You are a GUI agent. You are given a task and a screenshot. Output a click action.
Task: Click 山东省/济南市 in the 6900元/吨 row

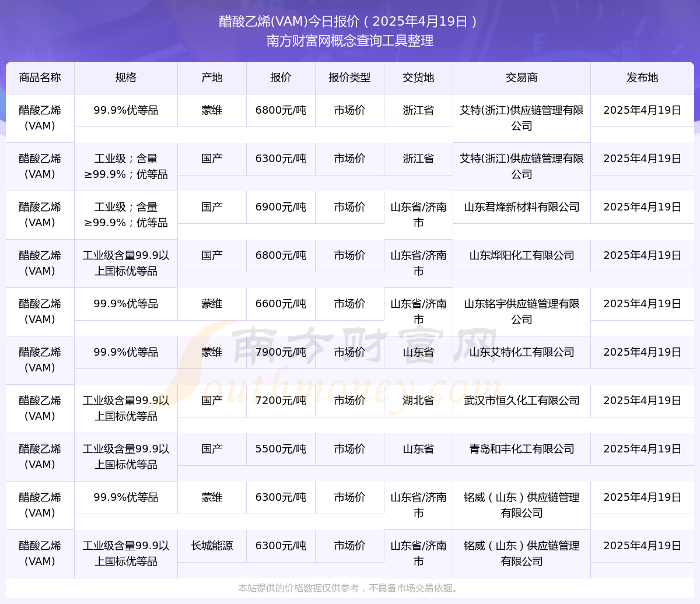point(418,215)
